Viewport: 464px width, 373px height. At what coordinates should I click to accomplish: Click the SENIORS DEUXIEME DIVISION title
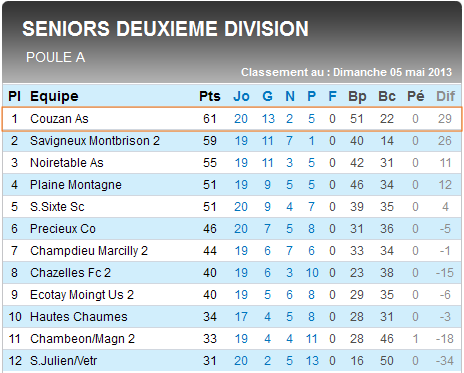[165, 29]
